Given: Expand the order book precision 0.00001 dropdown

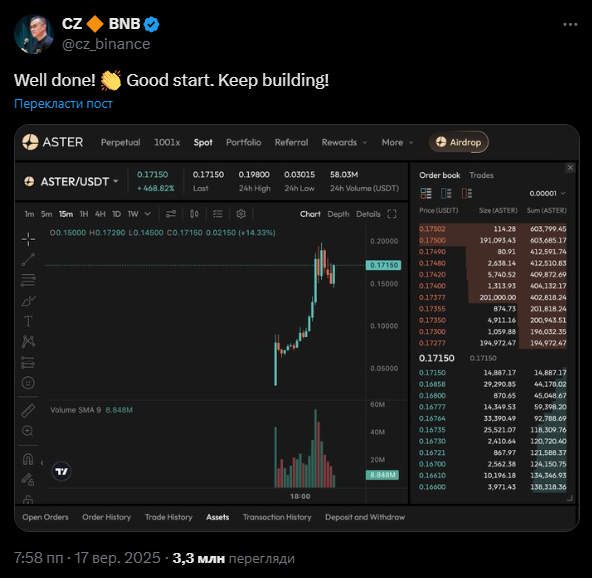Looking at the screenshot, I should pos(547,194).
